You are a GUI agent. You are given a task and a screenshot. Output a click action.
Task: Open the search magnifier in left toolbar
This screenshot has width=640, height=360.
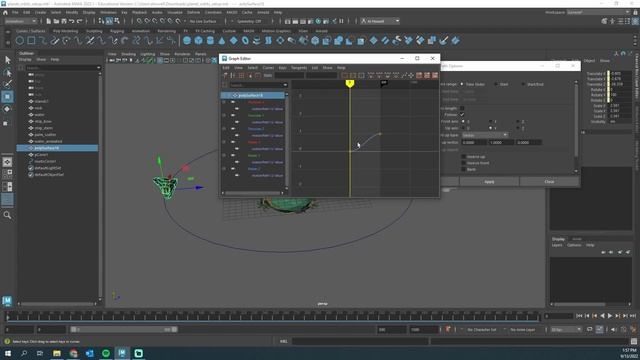point(7,215)
